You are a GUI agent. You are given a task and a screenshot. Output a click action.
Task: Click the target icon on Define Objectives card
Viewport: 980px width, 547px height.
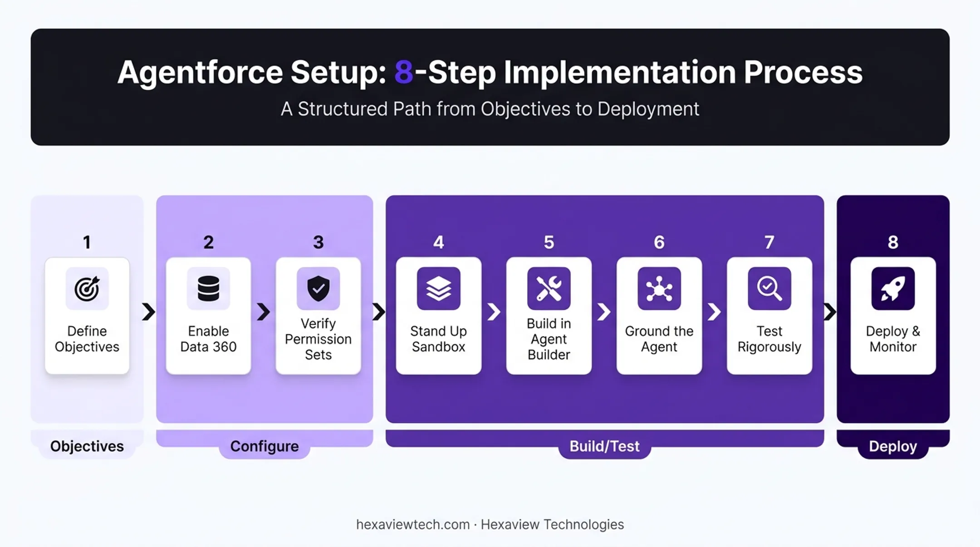click(87, 288)
